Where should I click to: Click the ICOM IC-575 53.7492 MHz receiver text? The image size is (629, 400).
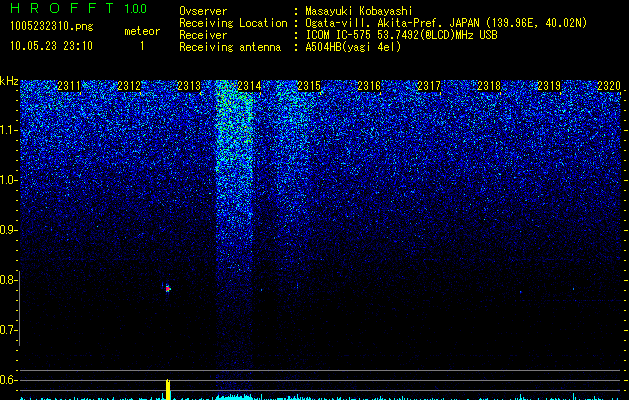tap(401, 35)
